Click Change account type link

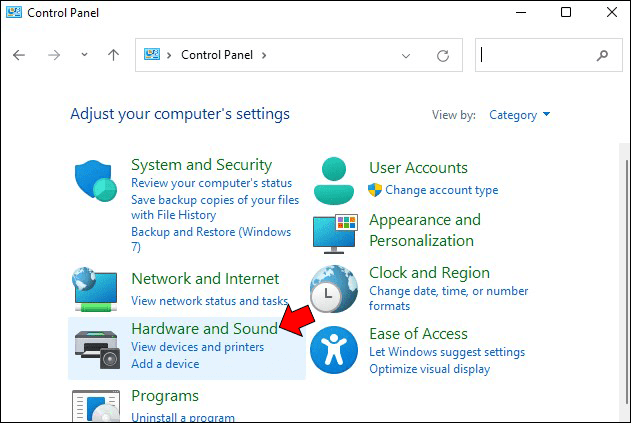point(441,190)
